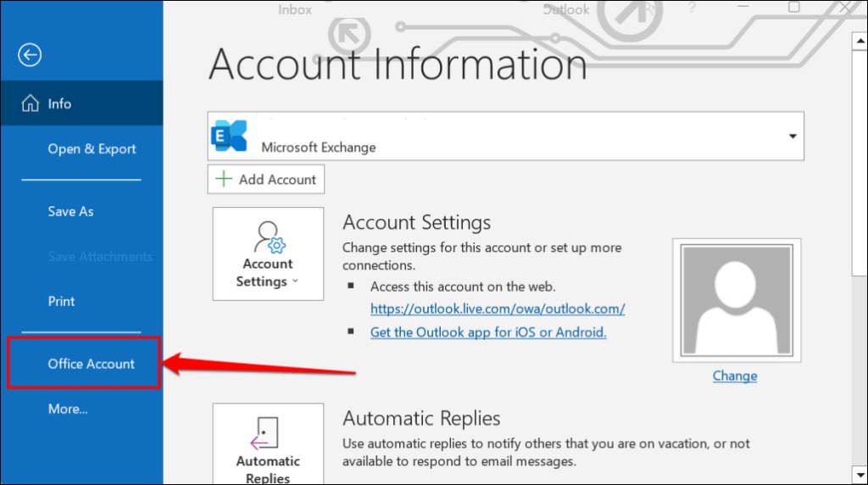The width and height of the screenshot is (868, 485).
Task: Click the scrollbar up arrow
Action: [x=860, y=41]
